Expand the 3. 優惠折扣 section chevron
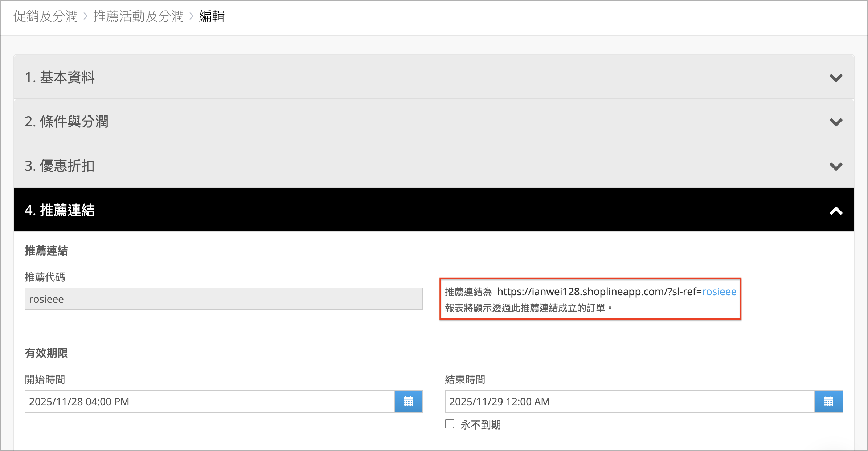The width and height of the screenshot is (868, 451). click(836, 166)
